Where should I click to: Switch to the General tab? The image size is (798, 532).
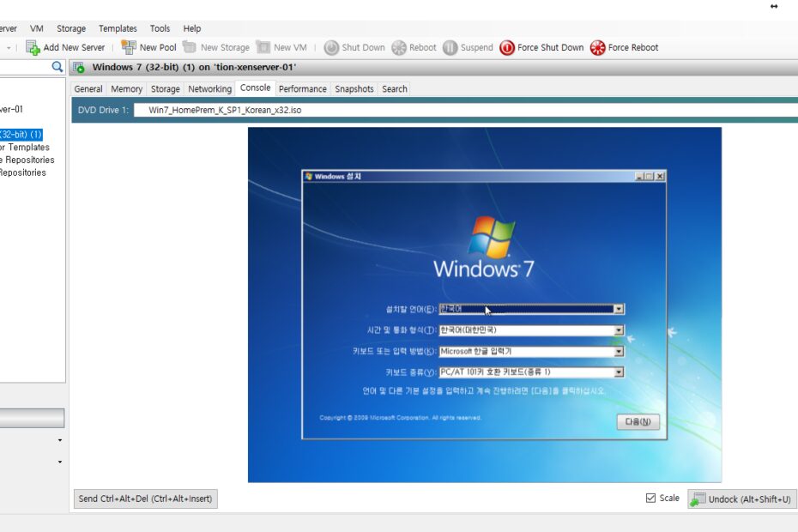tap(88, 89)
